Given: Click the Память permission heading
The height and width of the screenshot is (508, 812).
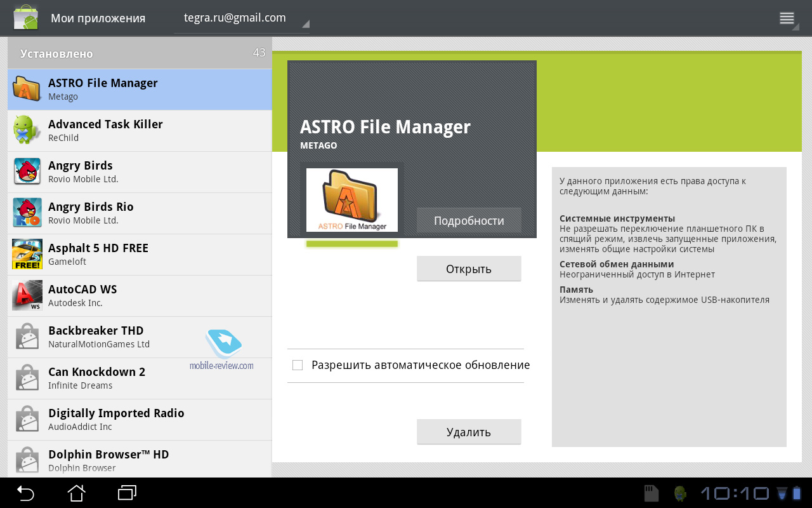Looking at the screenshot, I should [576, 290].
